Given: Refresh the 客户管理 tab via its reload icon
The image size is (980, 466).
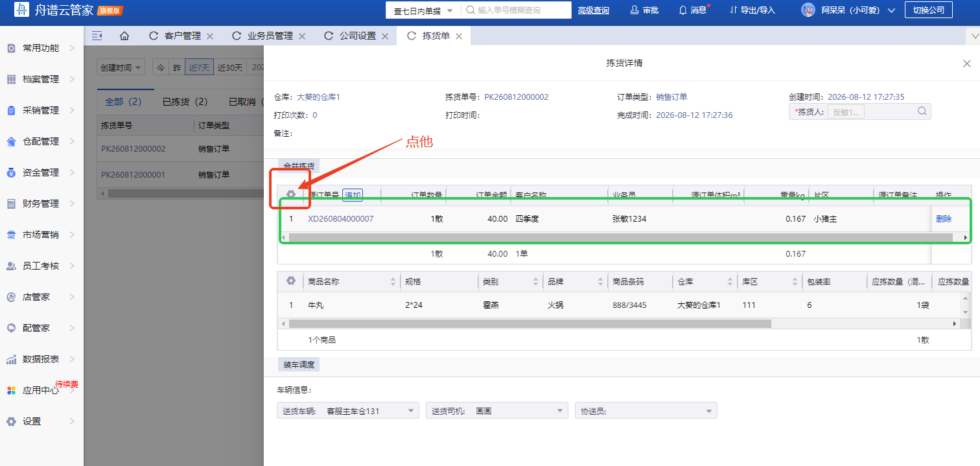Looking at the screenshot, I should click(154, 36).
